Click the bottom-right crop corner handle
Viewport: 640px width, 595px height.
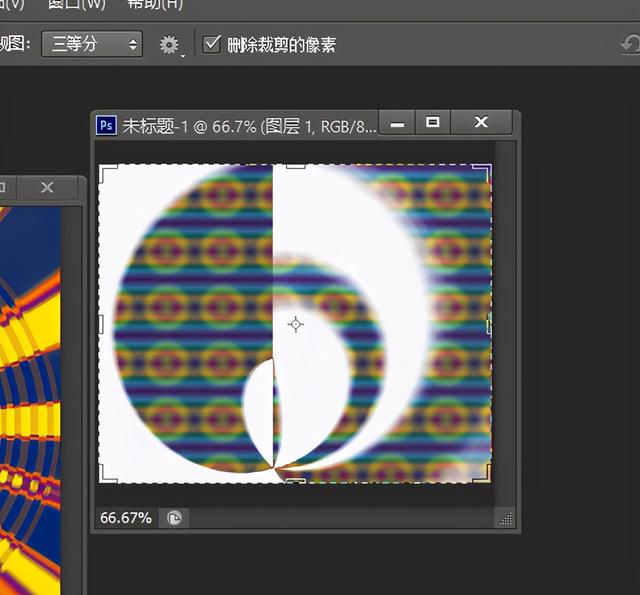coord(481,473)
